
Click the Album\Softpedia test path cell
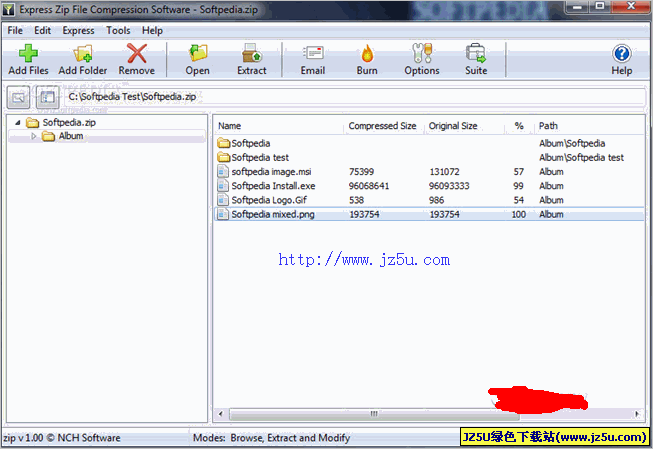tap(581, 157)
